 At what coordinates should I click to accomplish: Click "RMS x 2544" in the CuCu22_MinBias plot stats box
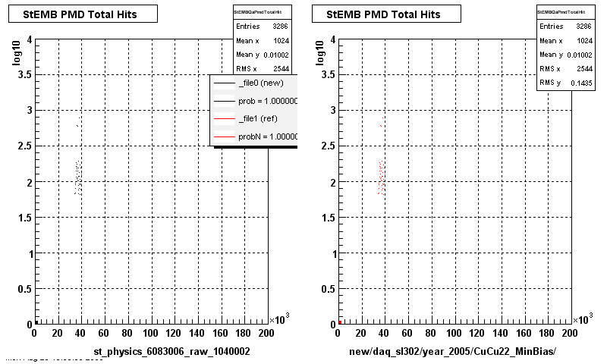point(566,69)
